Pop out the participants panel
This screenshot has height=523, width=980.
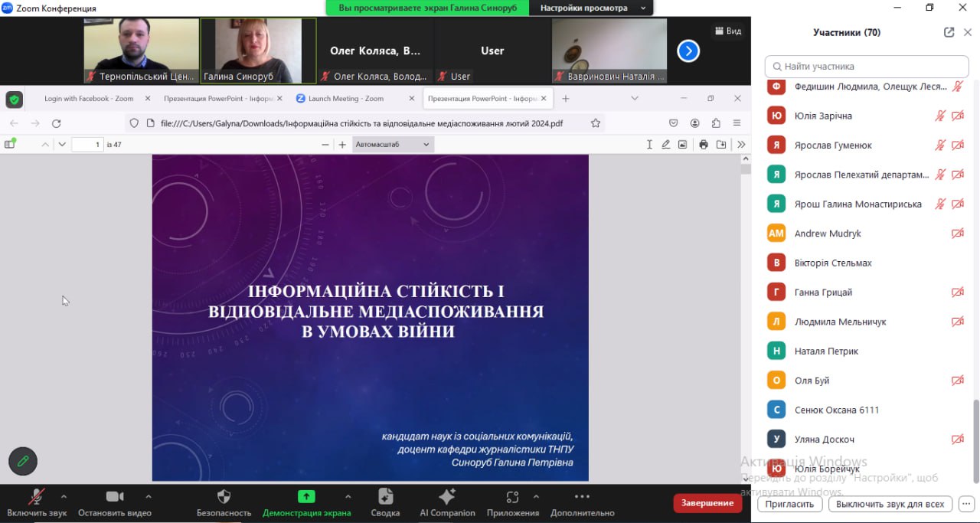tap(949, 32)
